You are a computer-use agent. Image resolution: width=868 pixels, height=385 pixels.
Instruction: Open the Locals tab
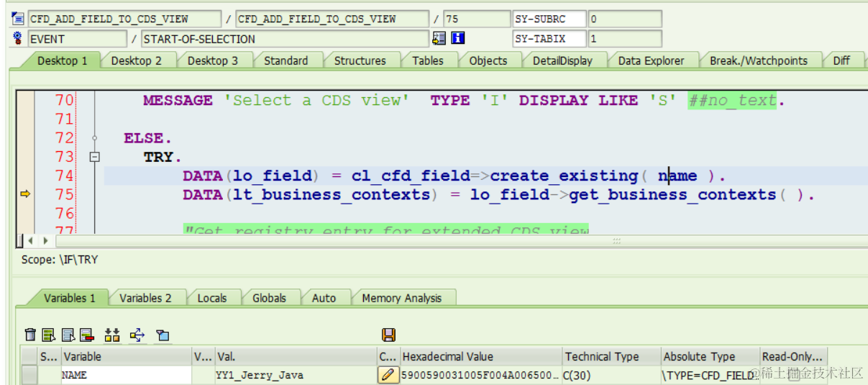click(x=211, y=298)
